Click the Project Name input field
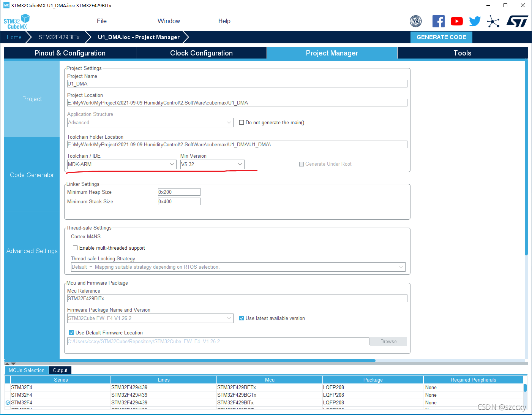This screenshot has width=532, height=415. coord(237,84)
